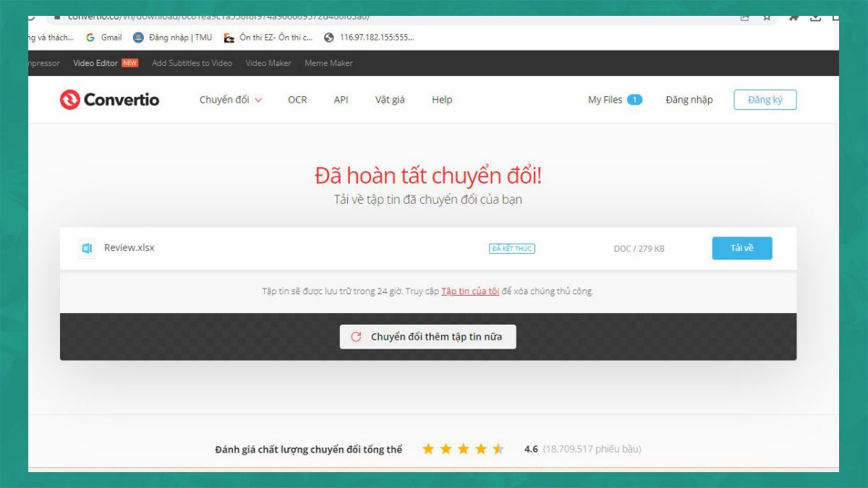Viewport: 868px width, 488px height.
Task: Click the Đã hoàn tất chuyển đổi! heading
Action: click(x=428, y=175)
